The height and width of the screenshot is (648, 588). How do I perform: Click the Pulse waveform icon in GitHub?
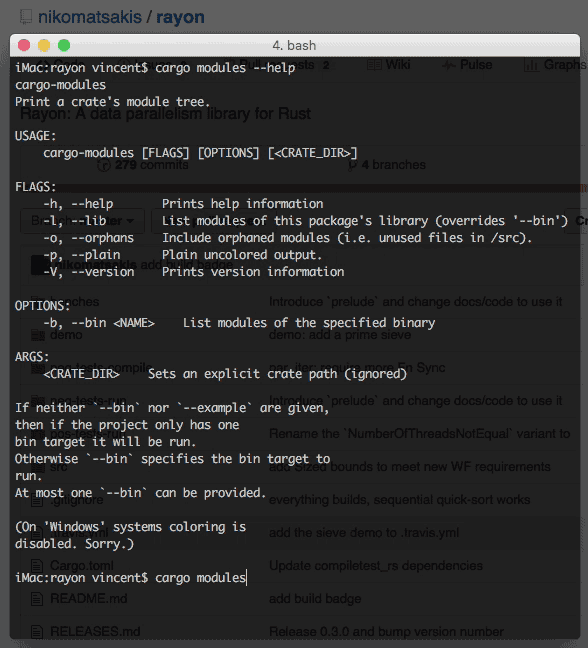(449, 65)
